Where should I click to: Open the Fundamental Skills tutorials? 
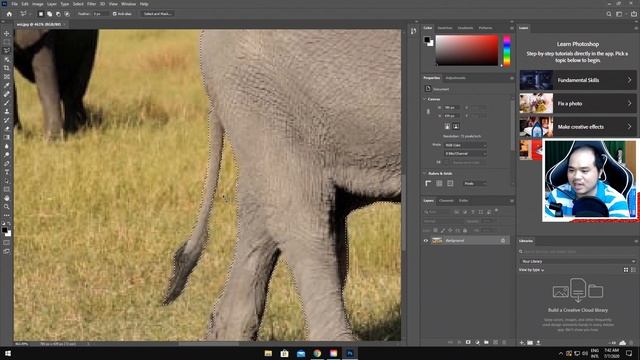click(x=578, y=80)
